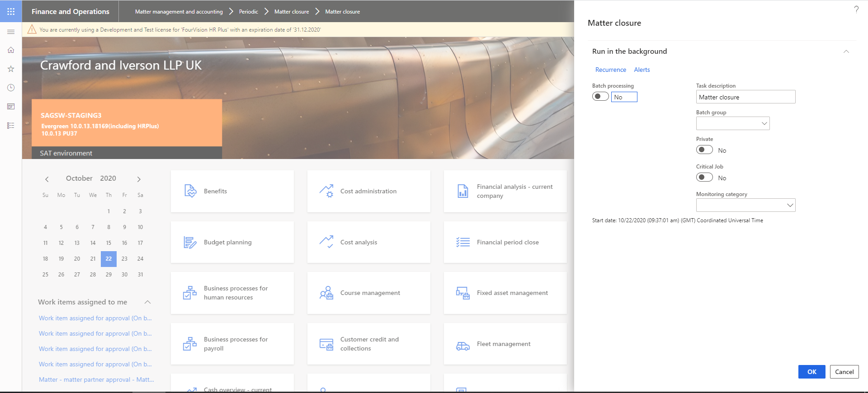This screenshot has width=868, height=393.
Task: Click the license warning triangle icon
Action: tap(32, 29)
